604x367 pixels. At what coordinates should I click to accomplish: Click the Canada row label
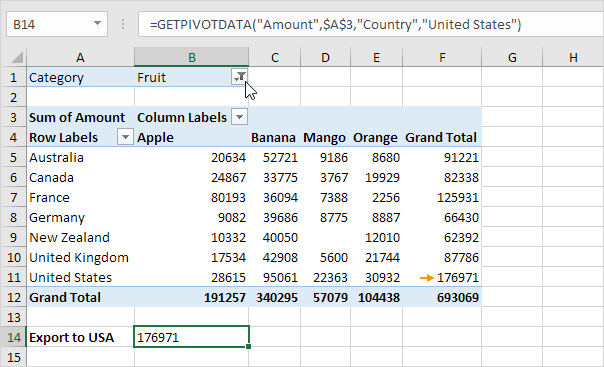[x=81, y=177]
